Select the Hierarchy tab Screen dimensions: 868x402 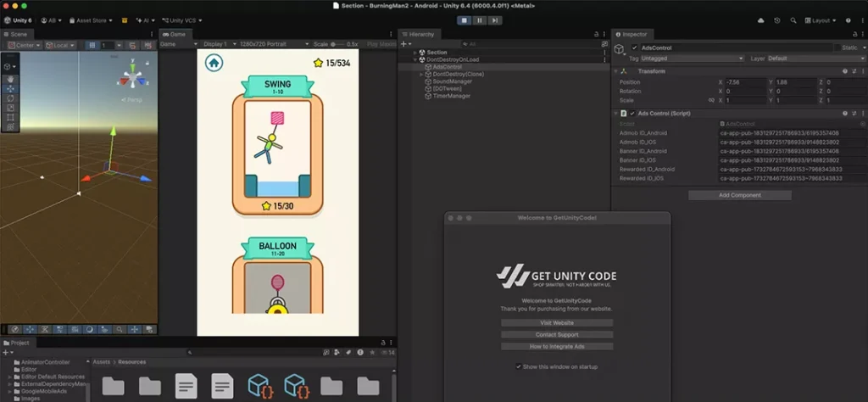coord(418,34)
